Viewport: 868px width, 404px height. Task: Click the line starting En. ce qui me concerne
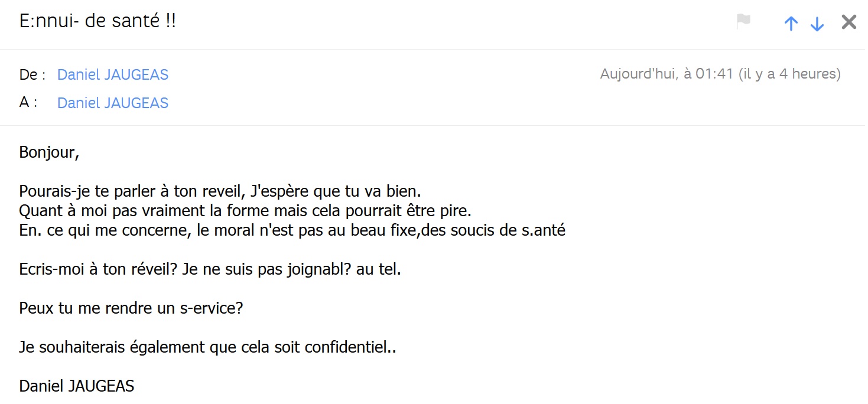click(x=292, y=230)
